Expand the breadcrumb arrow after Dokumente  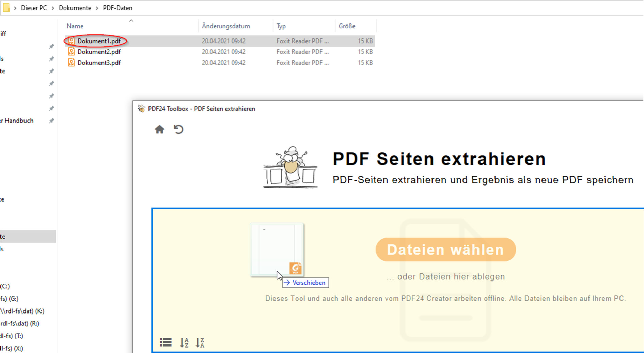click(96, 7)
